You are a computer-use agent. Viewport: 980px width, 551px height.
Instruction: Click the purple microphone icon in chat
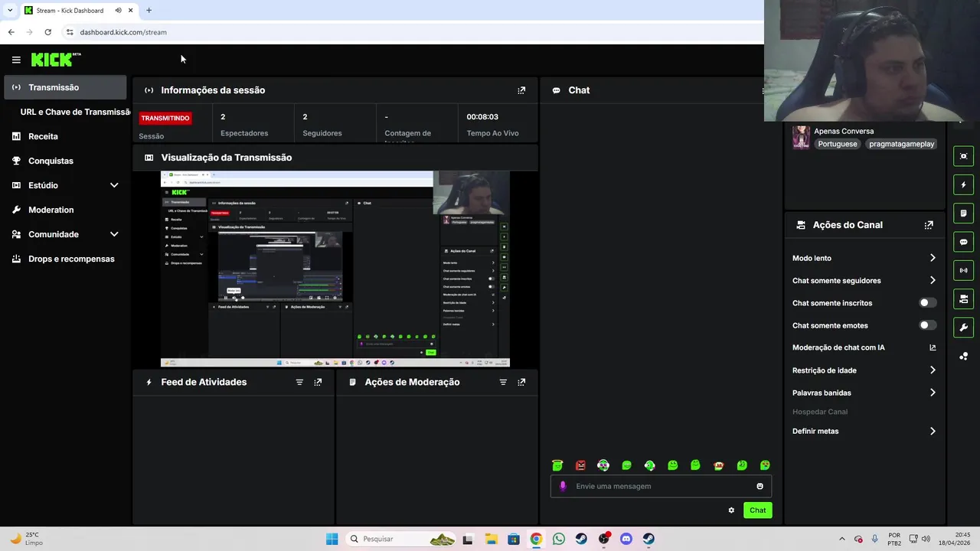[563, 486]
